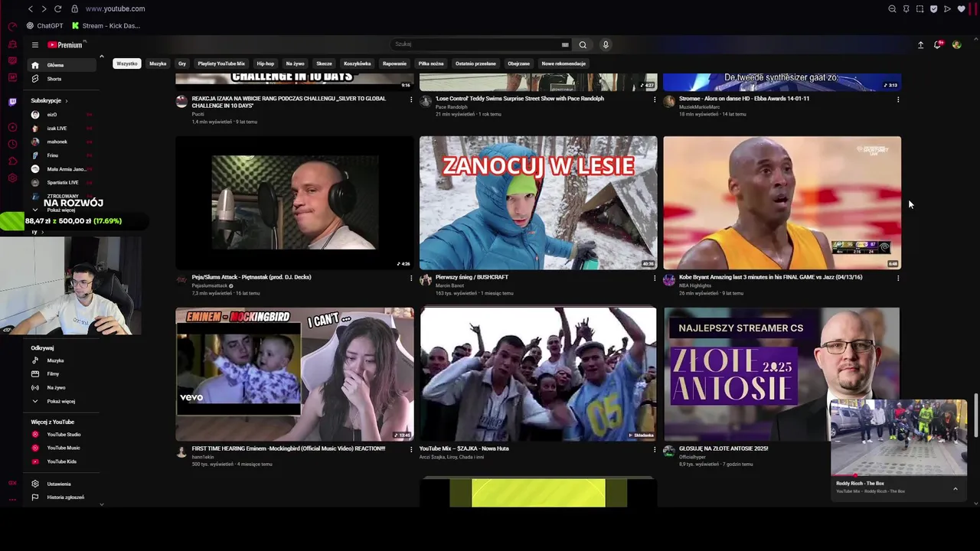Play the ZANOCUJ W LESIE thumbnail
980x551 pixels.
538,203
